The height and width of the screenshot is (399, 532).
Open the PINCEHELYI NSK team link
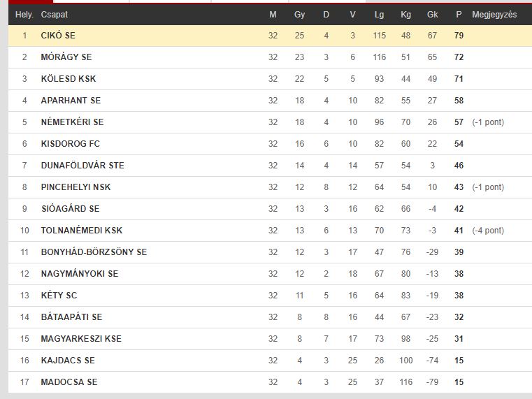[x=76, y=187]
